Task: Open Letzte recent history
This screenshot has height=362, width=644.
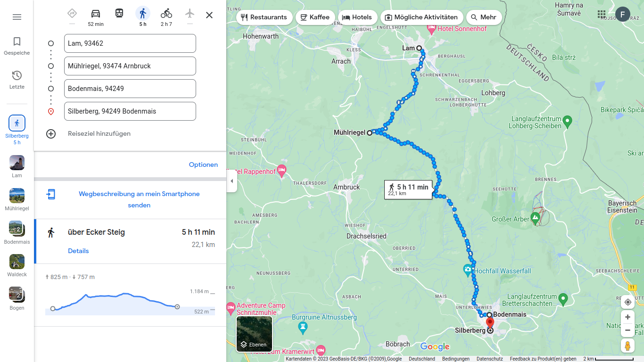Action: pos(17,80)
